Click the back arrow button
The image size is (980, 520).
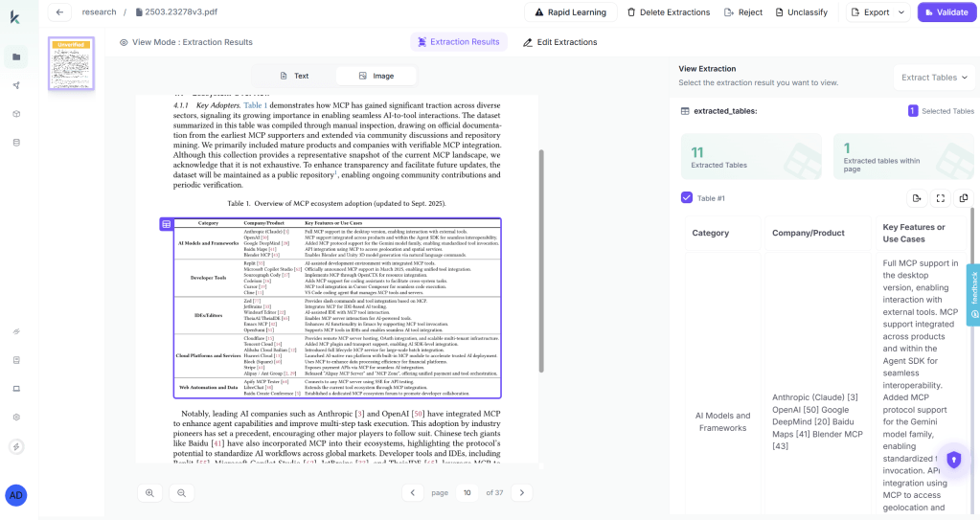pos(60,12)
